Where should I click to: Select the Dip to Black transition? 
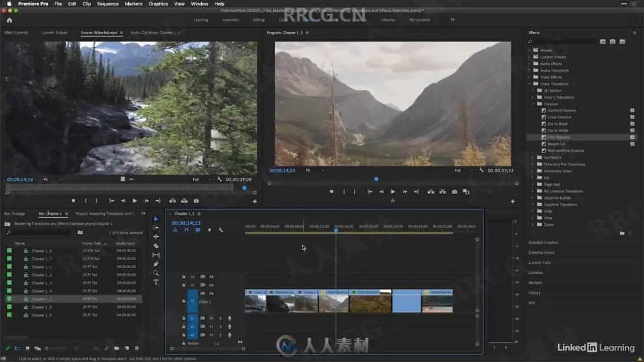click(557, 124)
